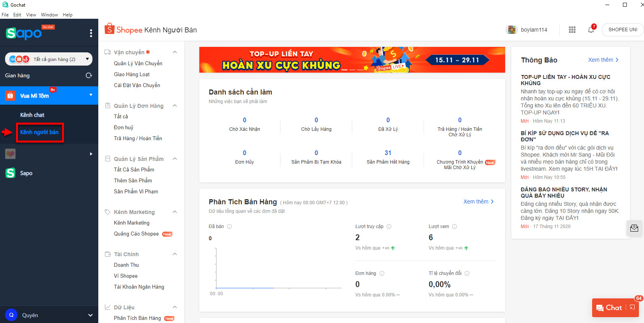Click the Vua Mì Tôm shop icon
This screenshot has width=644, height=323.
coord(10,95)
